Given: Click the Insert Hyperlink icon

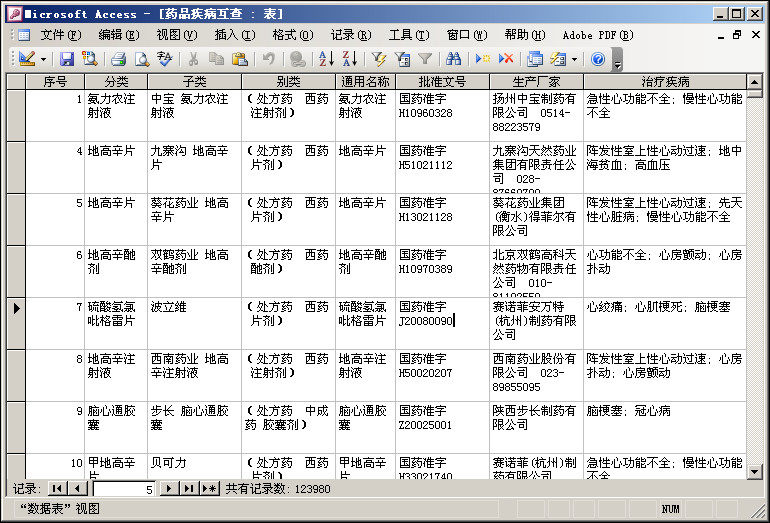Looking at the screenshot, I should click(298, 59).
